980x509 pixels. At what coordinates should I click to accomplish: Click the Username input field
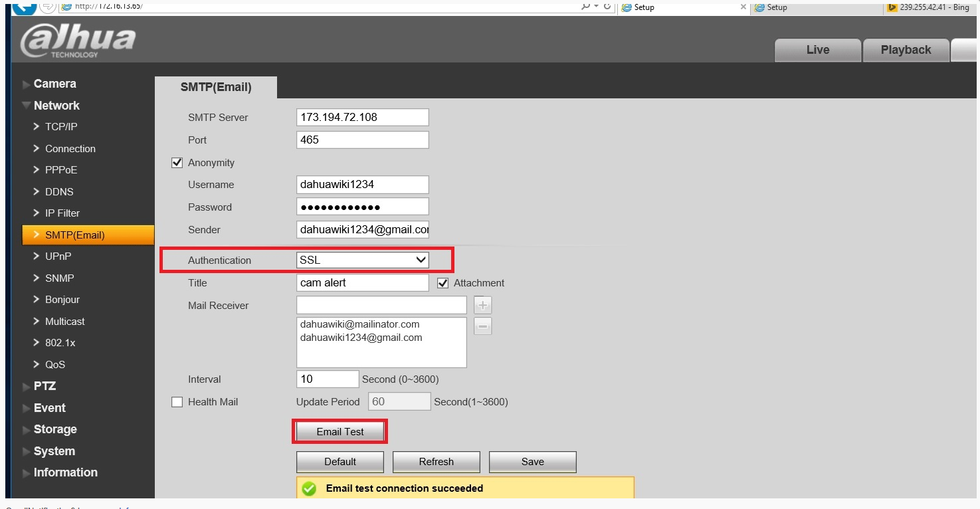tap(363, 185)
